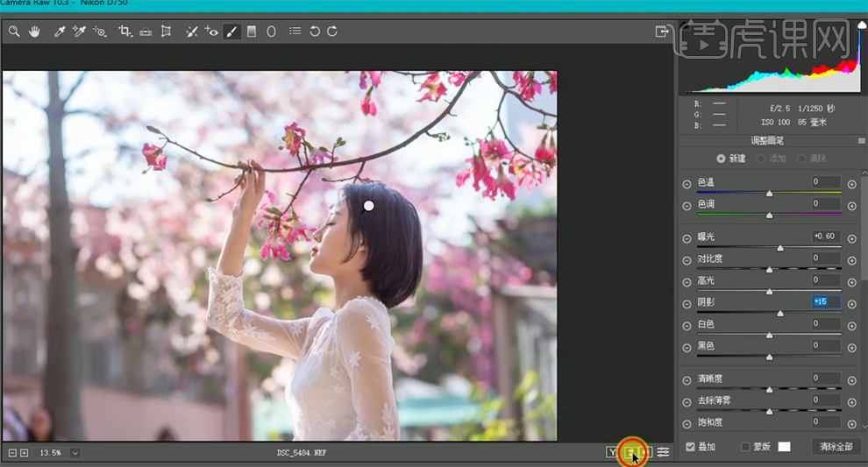
Task: Toggle the 叠加 overlay checkbox
Action: click(691, 447)
